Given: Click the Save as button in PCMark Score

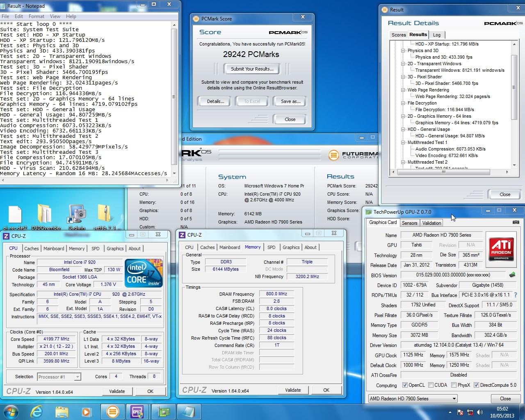Looking at the screenshot, I should (290, 101).
